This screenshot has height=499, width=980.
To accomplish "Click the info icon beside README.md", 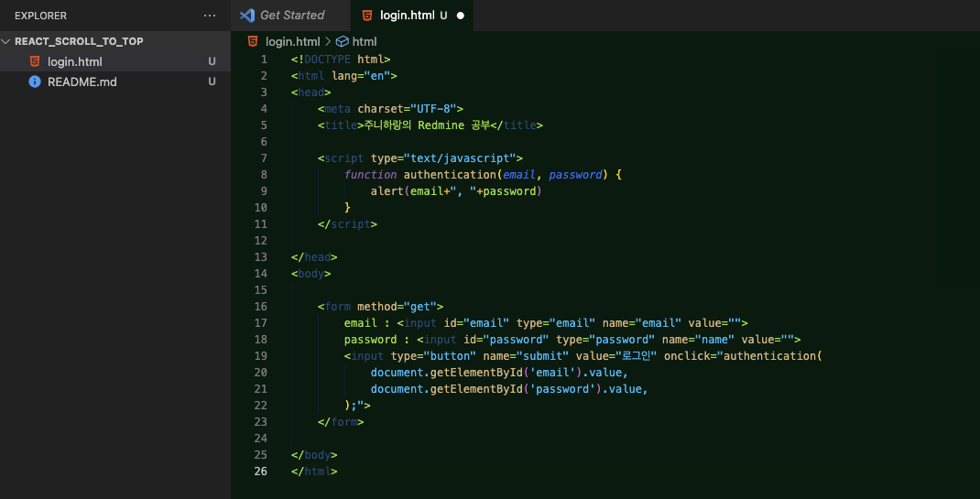I will click(x=35, y=81).
